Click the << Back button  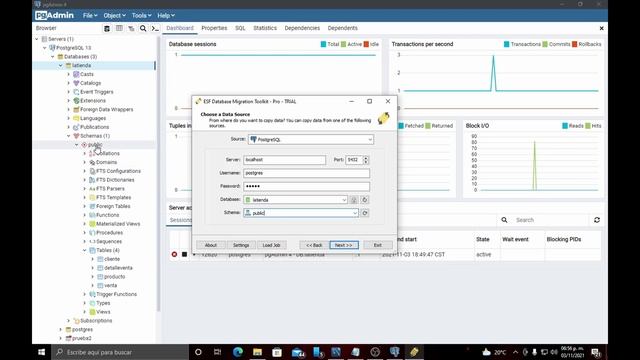pos(314,245)
